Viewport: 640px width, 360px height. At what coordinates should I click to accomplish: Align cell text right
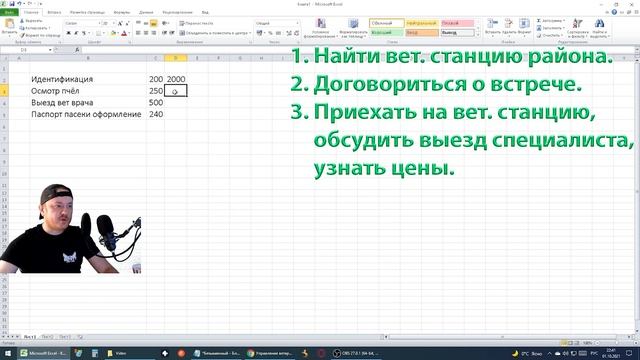[x=153, y=33]
